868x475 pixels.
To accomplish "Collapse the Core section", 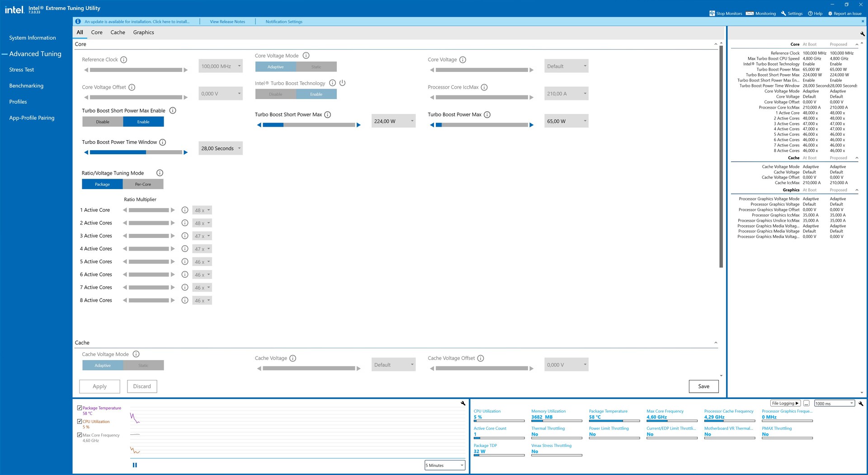I will (x=716, y=44).
